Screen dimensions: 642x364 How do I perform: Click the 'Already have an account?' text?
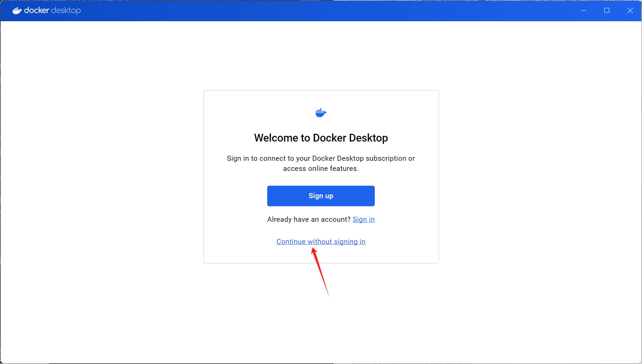coord(309,219)
